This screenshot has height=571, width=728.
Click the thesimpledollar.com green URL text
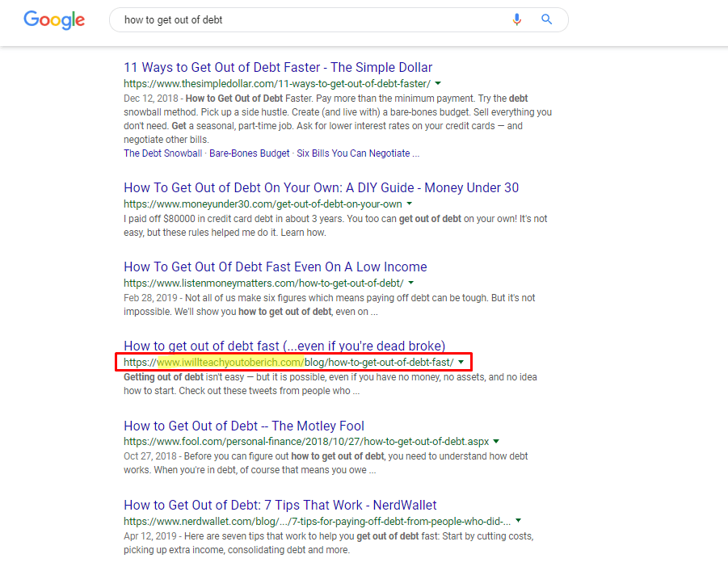[276, 84]
